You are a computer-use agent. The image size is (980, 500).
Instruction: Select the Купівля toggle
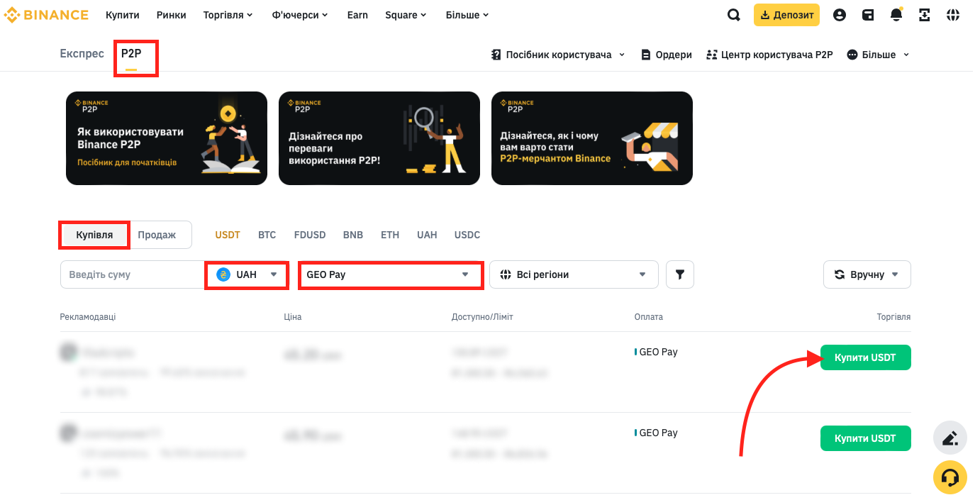tap(94, 235)
